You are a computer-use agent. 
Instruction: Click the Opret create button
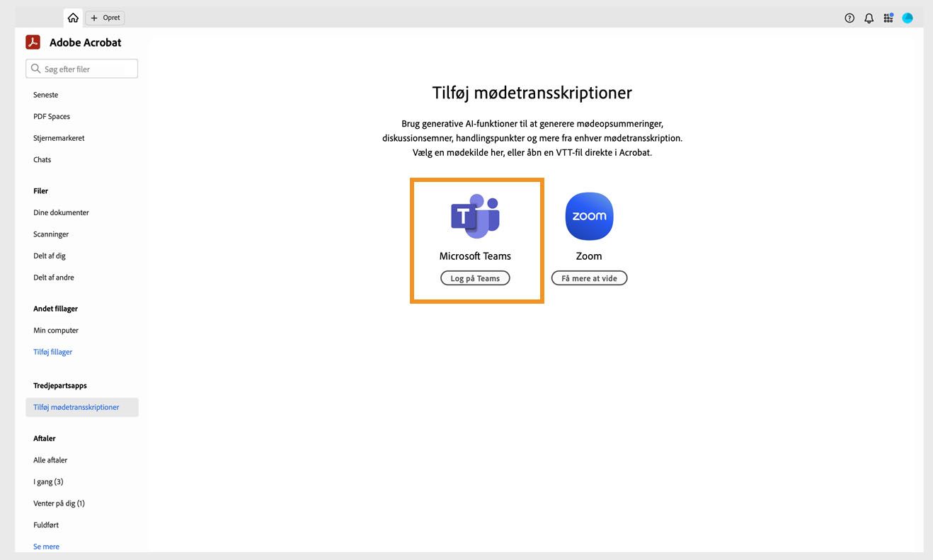(105, 18)
